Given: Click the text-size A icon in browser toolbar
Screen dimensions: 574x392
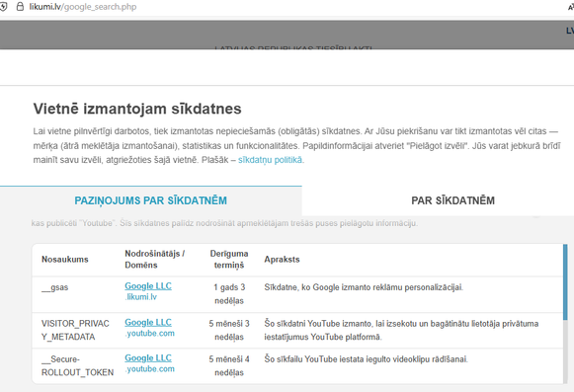Looking at the screenshot, I should pos(571,7).
